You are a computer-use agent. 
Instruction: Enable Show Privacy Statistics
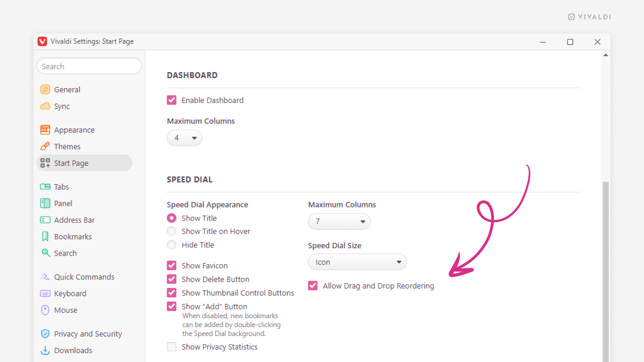(171, 347)
